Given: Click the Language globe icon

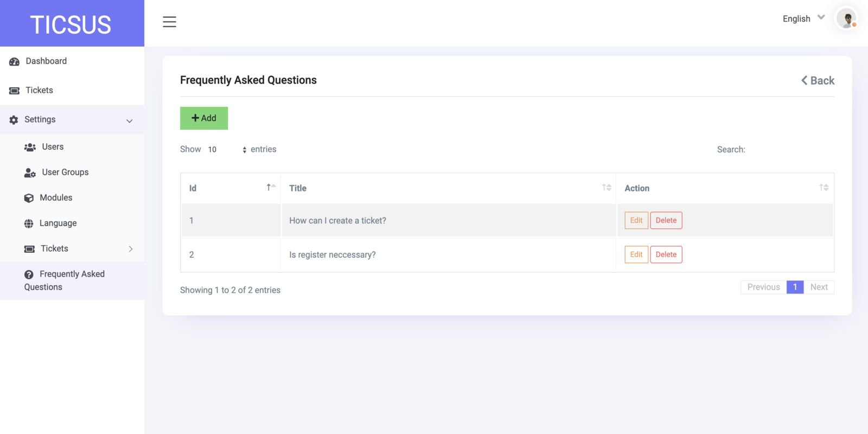Looking at the screenshot, I should 29,224.
